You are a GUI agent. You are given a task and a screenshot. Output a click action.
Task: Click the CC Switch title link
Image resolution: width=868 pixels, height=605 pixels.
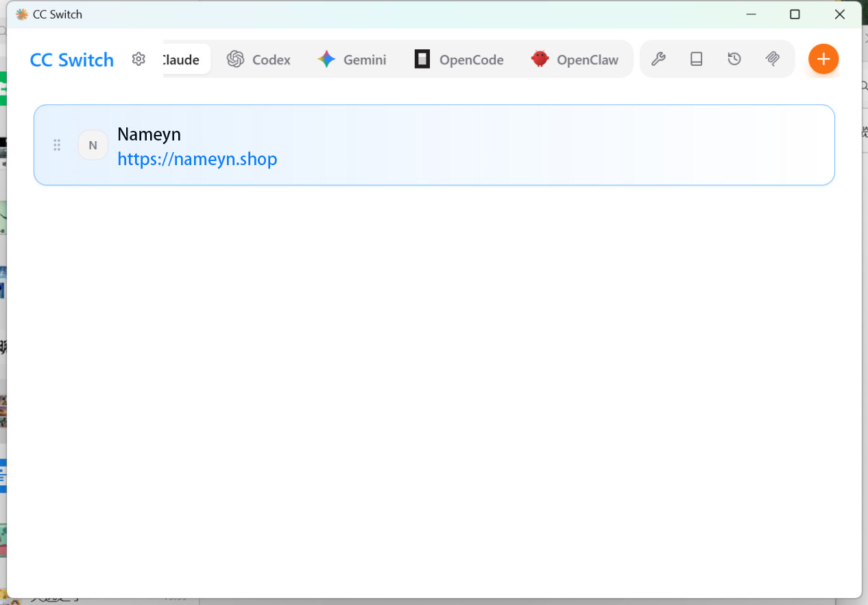(72, 60)
